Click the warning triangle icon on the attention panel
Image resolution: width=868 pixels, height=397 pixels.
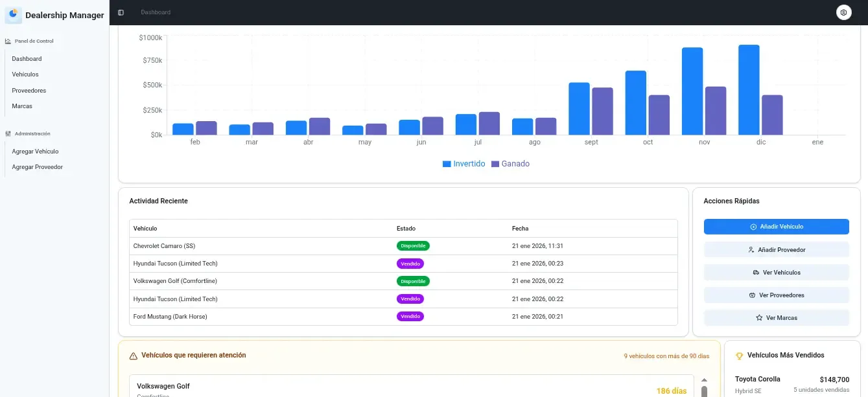click(x=134, y=355)
